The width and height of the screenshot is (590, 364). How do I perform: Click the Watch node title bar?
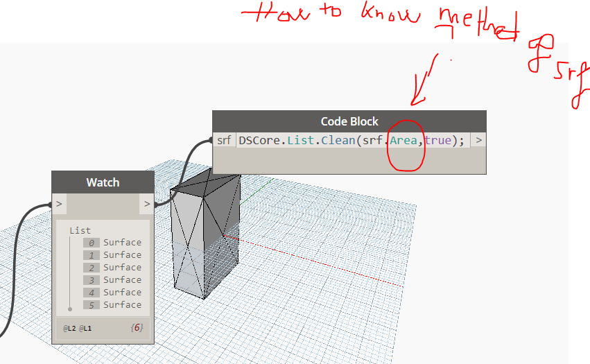click(x=103, y=182)
